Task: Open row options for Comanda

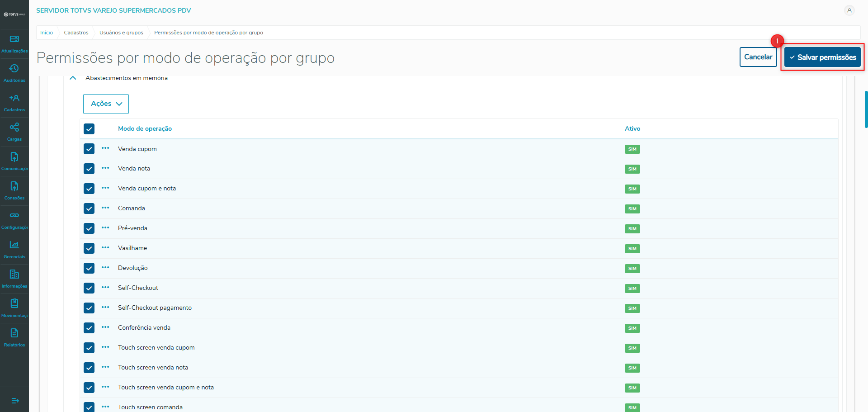Action: click(105, 208)
